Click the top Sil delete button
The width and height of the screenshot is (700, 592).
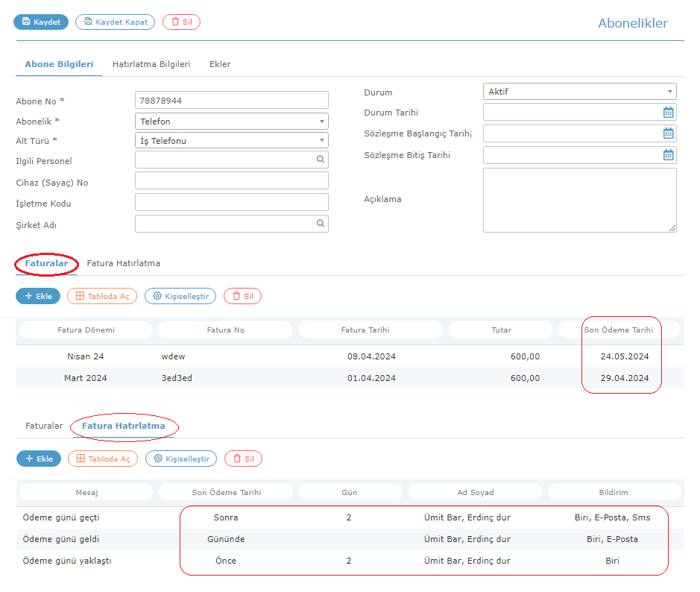pos(181,22)
